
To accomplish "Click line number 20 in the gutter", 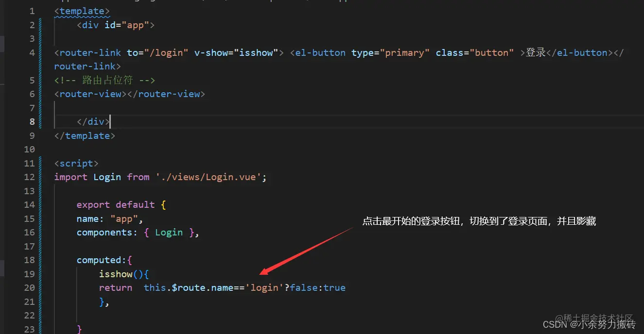I will pos(30,287).
